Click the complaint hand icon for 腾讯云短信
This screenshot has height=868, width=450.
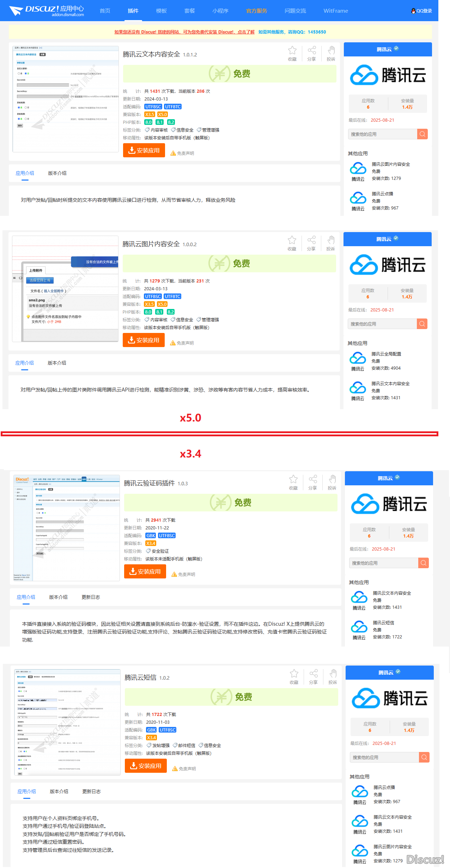click(333, 674)
